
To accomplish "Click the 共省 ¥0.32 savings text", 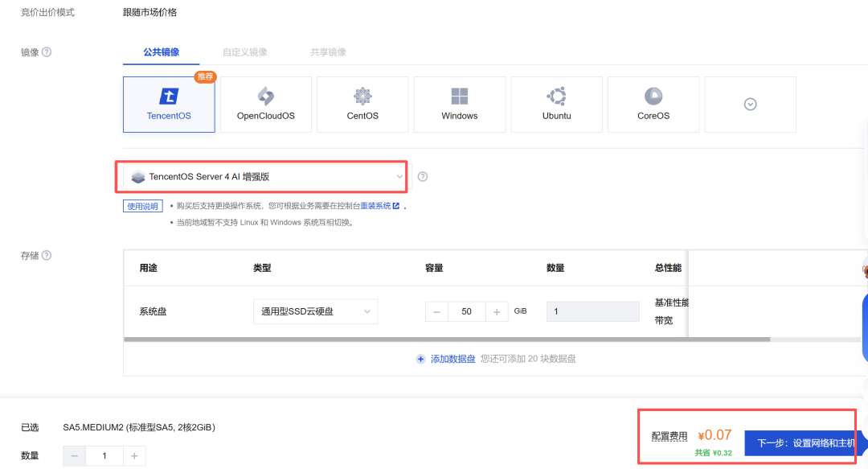I will click(714, 453).
